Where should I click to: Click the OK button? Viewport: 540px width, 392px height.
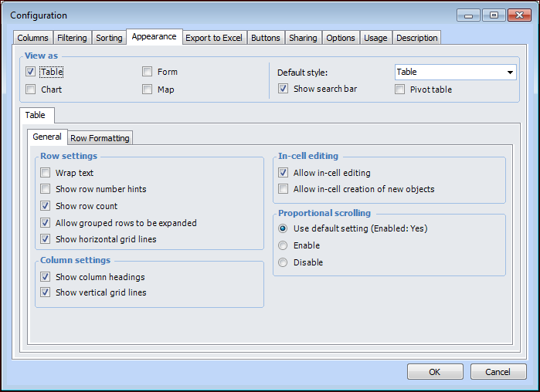click(435, 372)
